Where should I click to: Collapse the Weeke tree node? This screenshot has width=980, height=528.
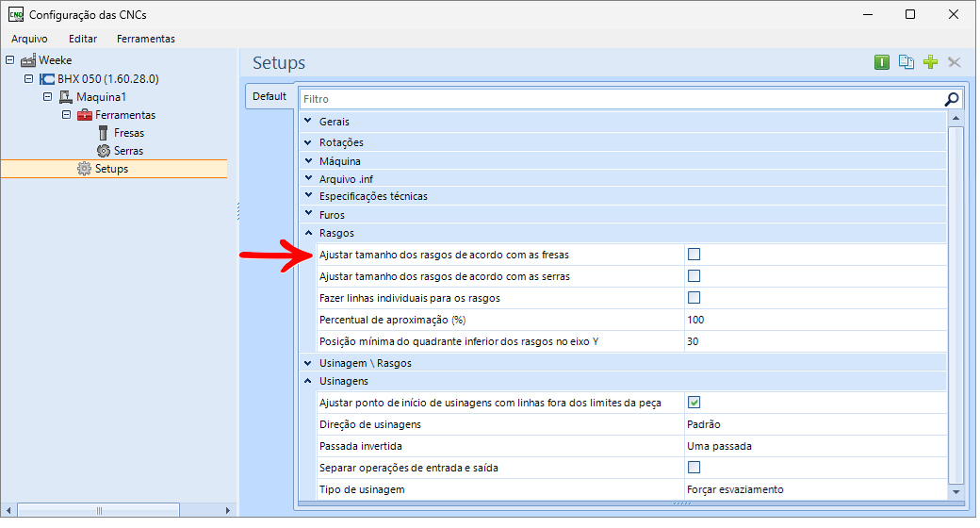point(10,60)
